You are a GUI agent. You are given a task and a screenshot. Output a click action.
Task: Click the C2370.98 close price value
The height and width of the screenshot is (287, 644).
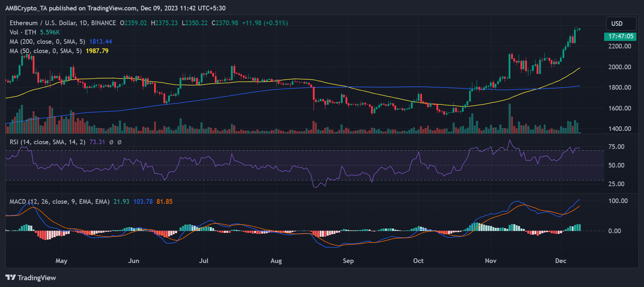(x=225, y=23)
